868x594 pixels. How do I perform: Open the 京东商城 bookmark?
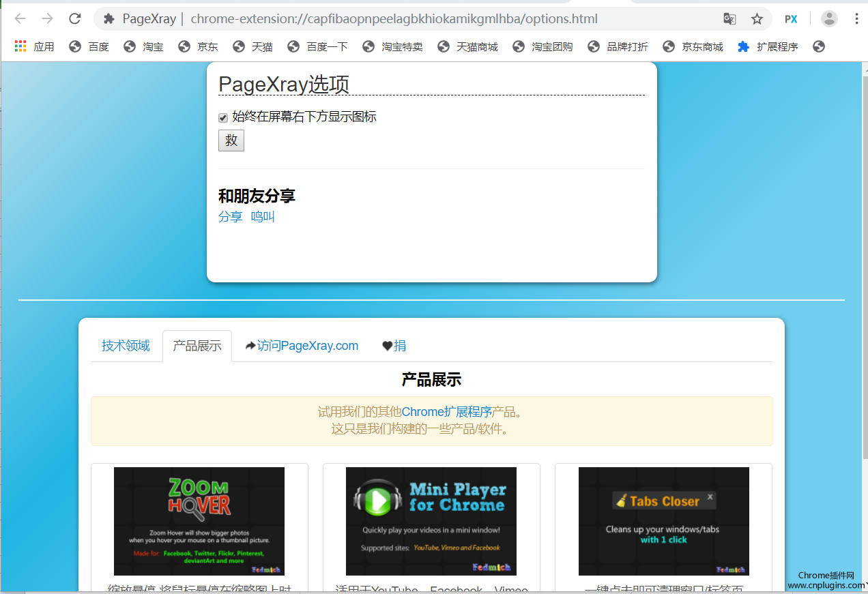click(693, 46)
